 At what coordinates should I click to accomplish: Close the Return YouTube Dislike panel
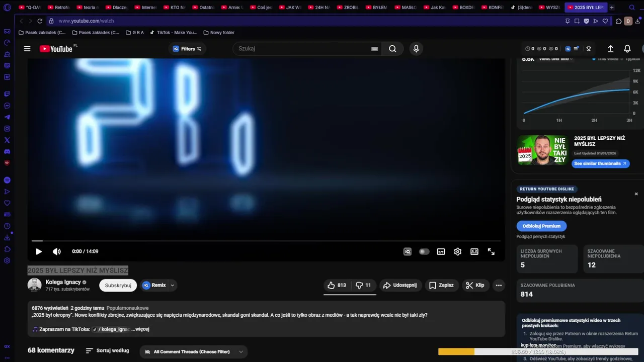[x=636, y=194]
